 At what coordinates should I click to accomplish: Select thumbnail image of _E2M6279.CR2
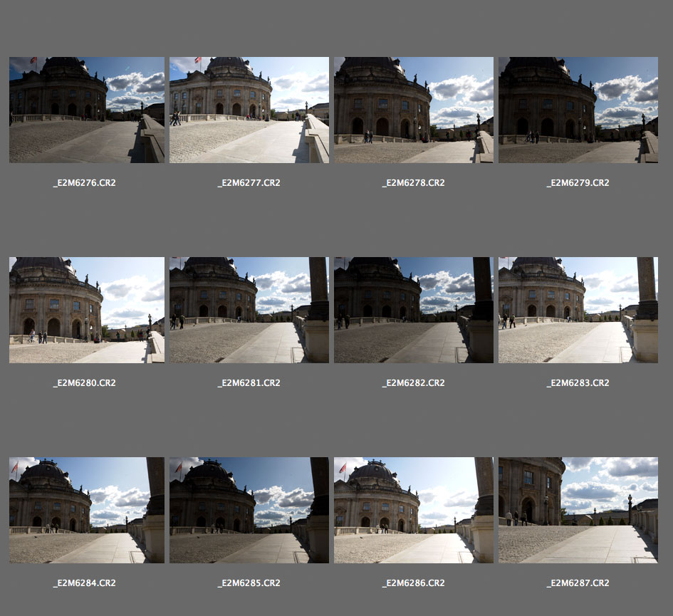click(578, 110)
